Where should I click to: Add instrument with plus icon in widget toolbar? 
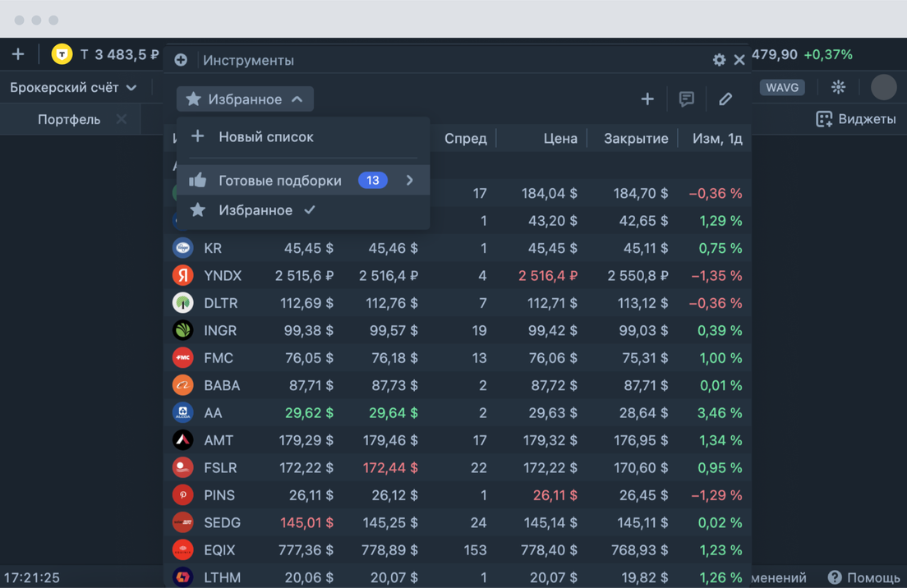pos(647,99)
